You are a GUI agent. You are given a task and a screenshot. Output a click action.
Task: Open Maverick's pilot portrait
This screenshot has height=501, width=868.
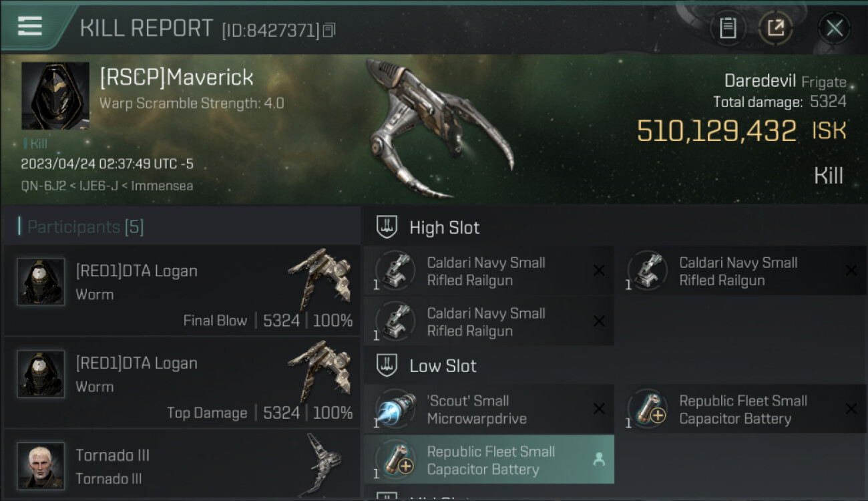coord(55,96)
